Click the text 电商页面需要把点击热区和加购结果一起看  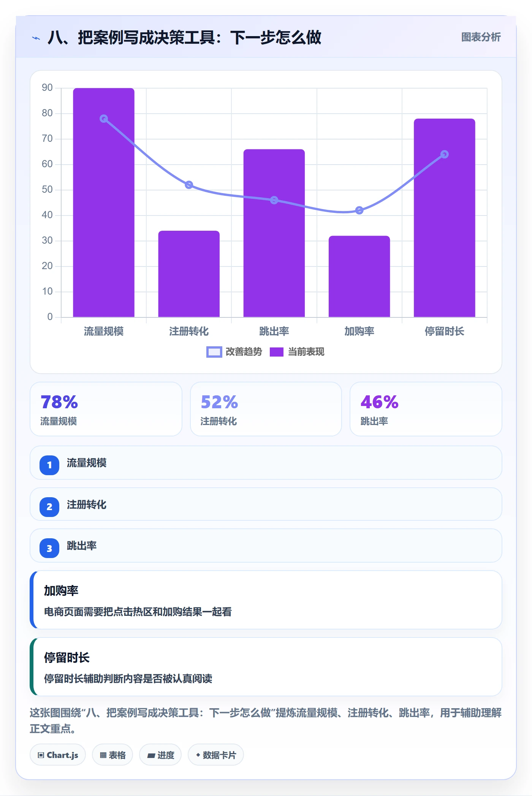tap(138, 612)
